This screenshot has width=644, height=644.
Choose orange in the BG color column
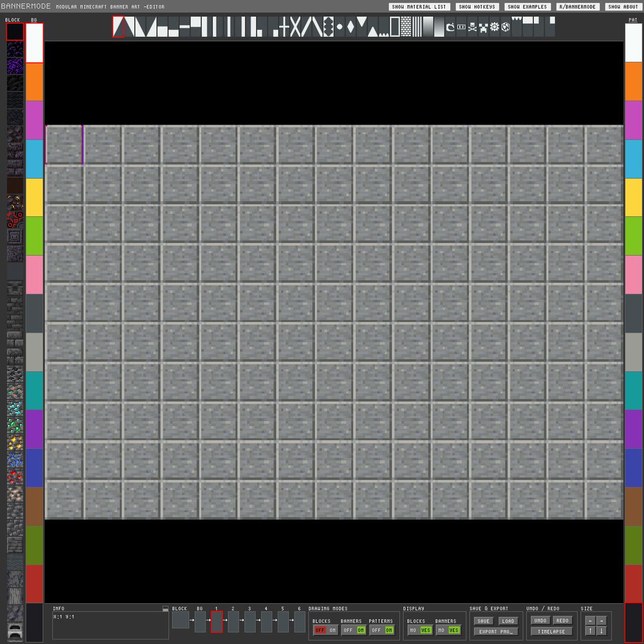click(34, 82)
